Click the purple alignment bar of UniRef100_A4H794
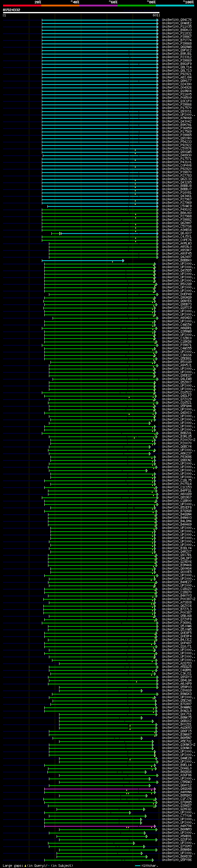This screenshot has height=868, width=197. [100, 826]
